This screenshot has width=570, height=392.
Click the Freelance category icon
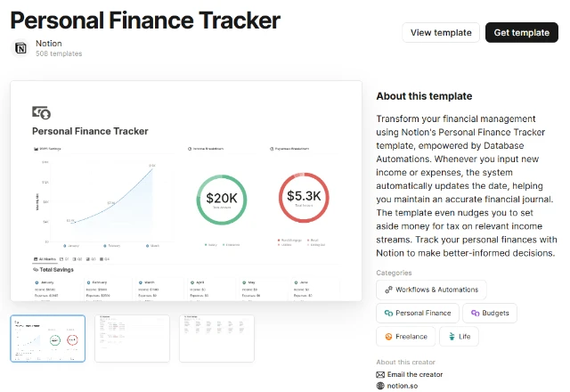coord(388,337)
